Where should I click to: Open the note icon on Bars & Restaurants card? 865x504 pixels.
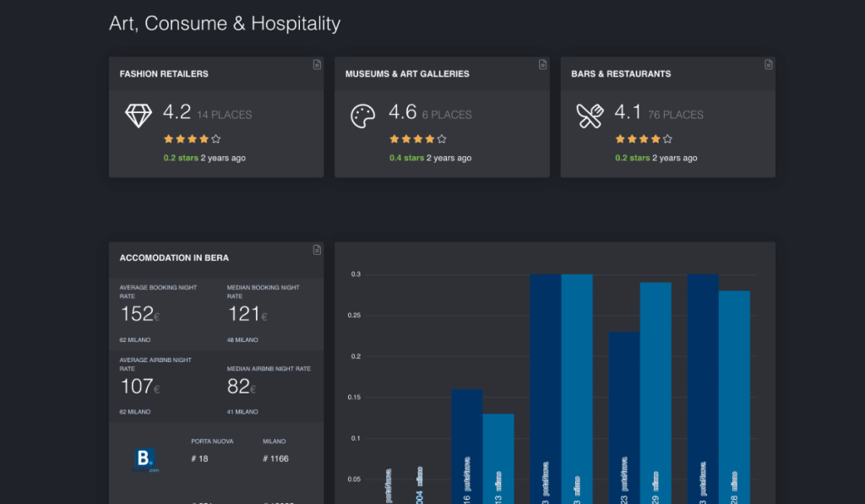coord(768,63)
